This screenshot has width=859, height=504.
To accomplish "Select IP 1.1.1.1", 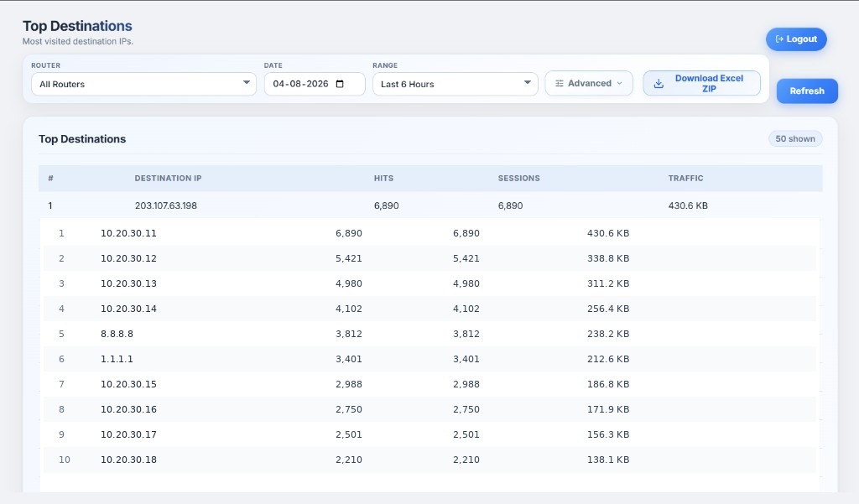I will pyautogui.click(x=117, y=359).
